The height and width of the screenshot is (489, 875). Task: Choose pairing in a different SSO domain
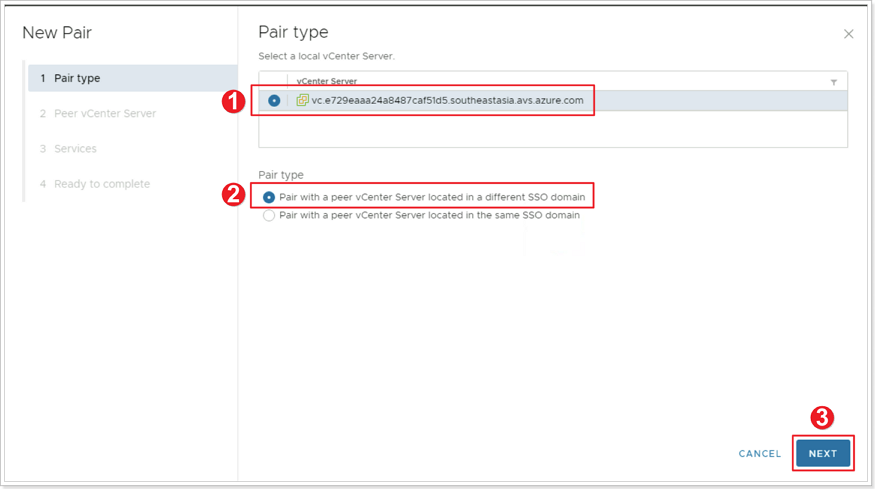tap(269, 197)
